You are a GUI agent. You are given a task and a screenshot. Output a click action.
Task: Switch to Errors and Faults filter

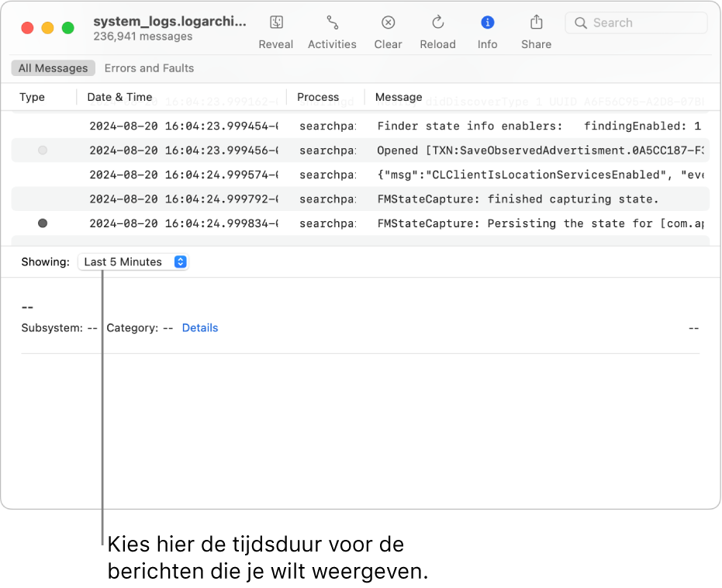[x=149, y=68]
